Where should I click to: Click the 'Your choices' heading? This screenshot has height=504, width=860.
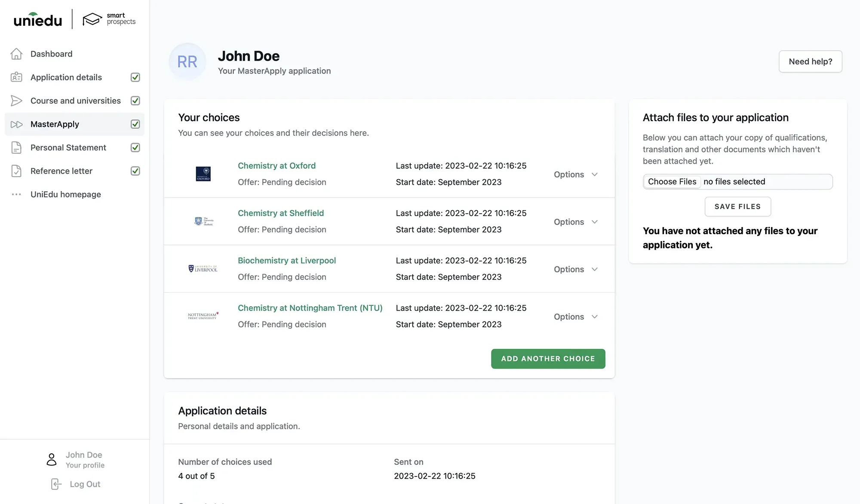point(209,118)
